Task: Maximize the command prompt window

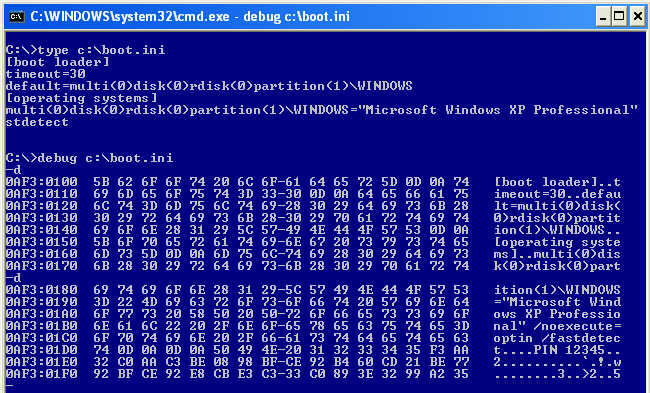Action: [619, 17]
